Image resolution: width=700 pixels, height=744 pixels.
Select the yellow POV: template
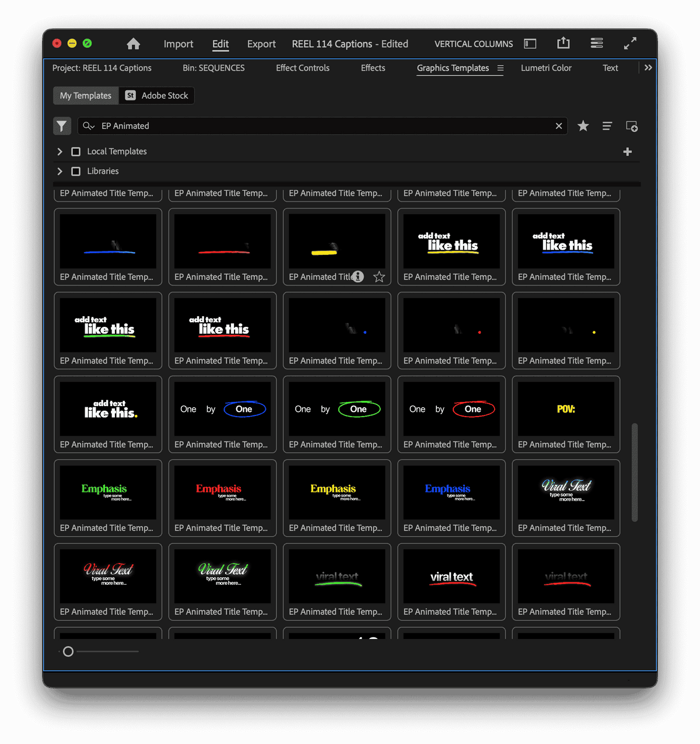(566, 414)
